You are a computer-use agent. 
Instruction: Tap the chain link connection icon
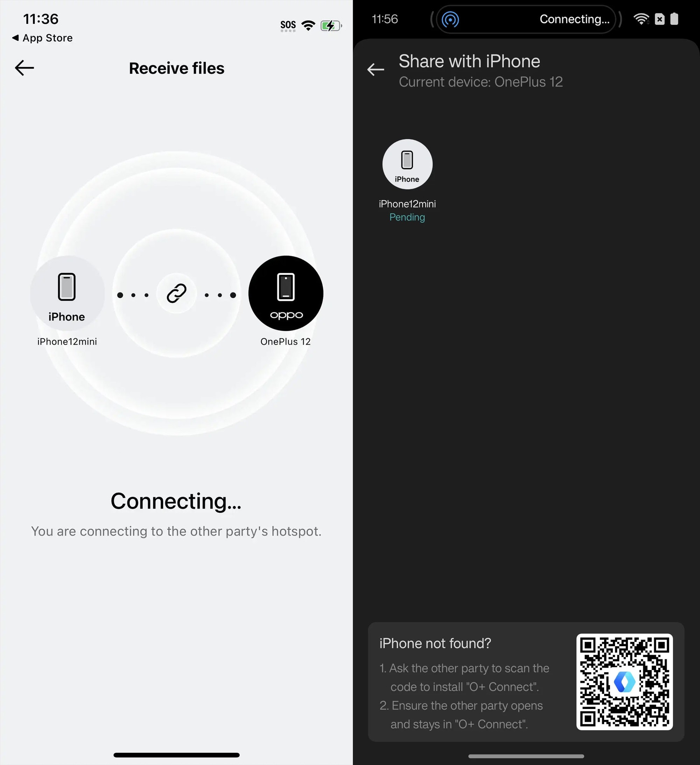[176, 293]
